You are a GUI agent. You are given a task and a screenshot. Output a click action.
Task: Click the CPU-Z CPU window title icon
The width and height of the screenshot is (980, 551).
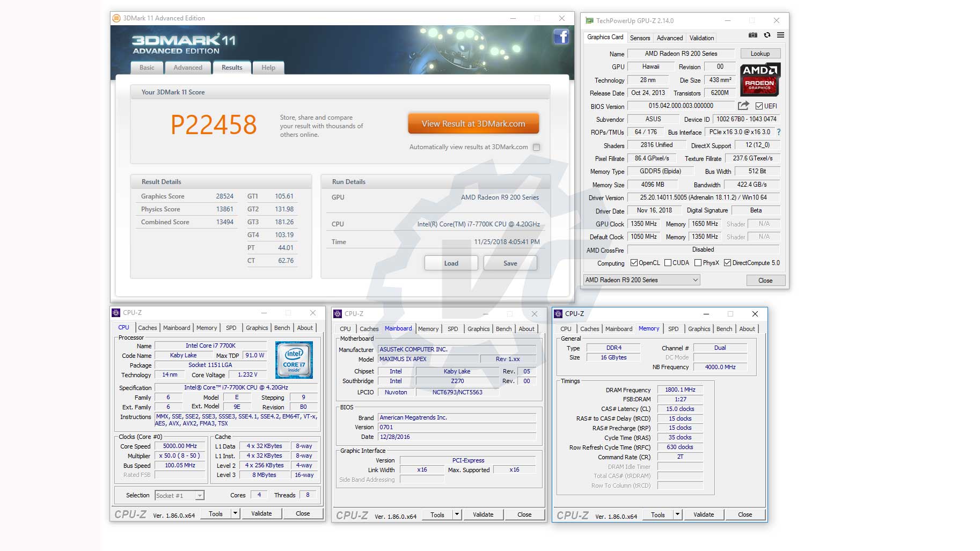click(x=116, y=313)
